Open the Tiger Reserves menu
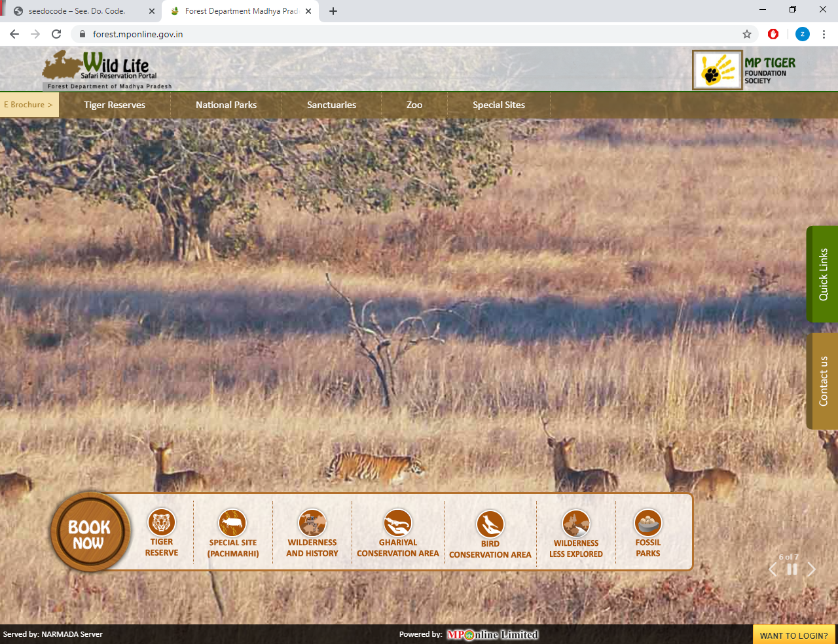Image resolution: width=838 pixels, height=644 pixels. [x=115, y=105]
